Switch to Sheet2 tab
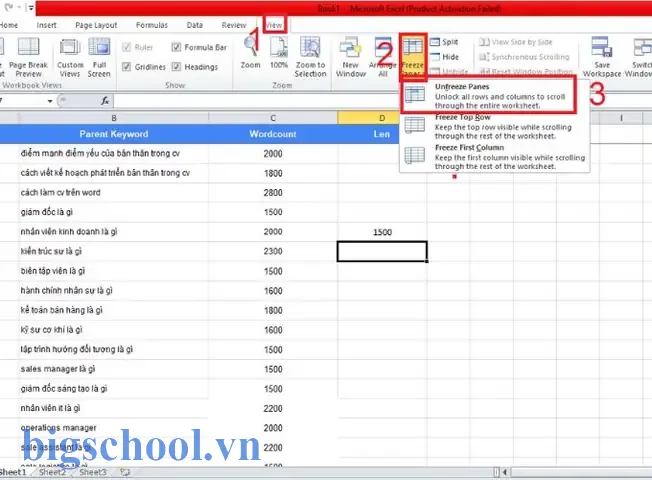652x480 pixels. 52,472
